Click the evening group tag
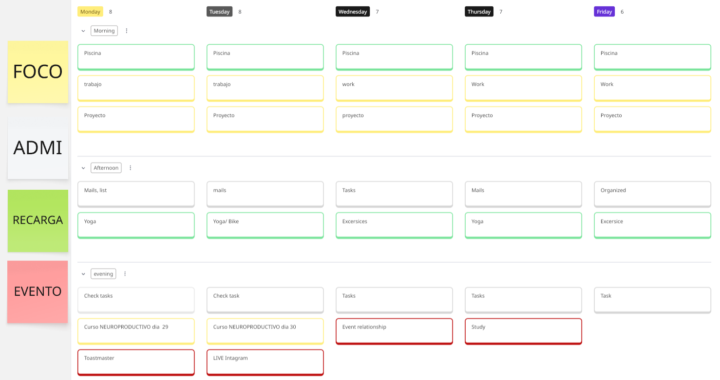 103,274
